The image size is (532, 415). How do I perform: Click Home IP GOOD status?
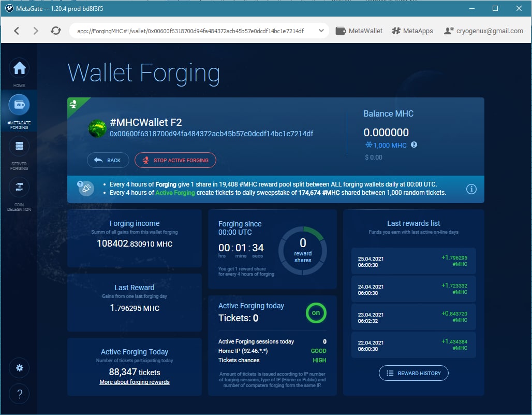[318, 351]
